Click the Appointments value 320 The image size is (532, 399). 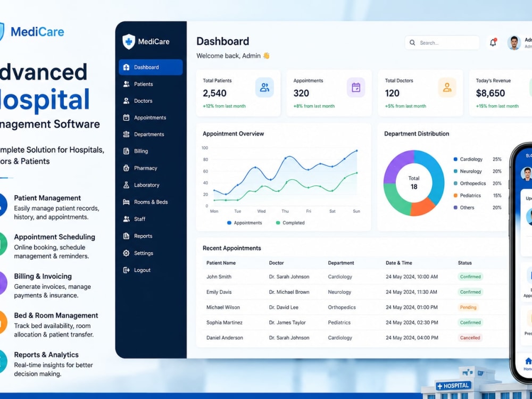pos(301,93)
